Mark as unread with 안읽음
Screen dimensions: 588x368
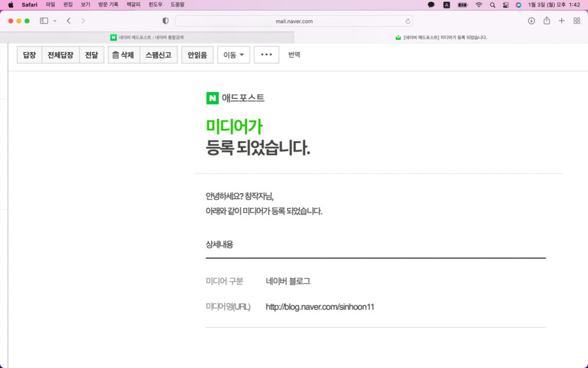click(197, 55)
